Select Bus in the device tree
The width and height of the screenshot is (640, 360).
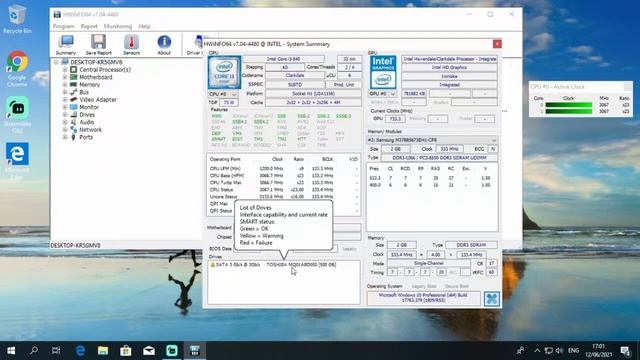pyautogui.click(x=84, y=92)
